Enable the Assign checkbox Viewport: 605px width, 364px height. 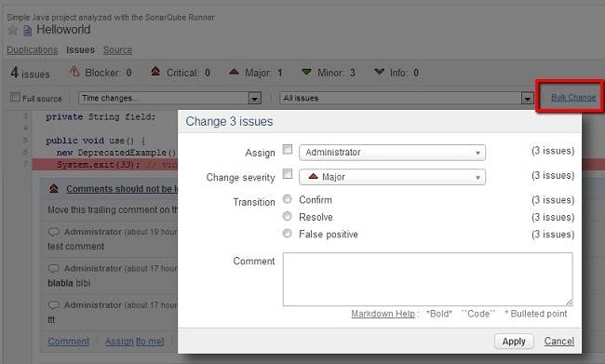coord(288,149)
